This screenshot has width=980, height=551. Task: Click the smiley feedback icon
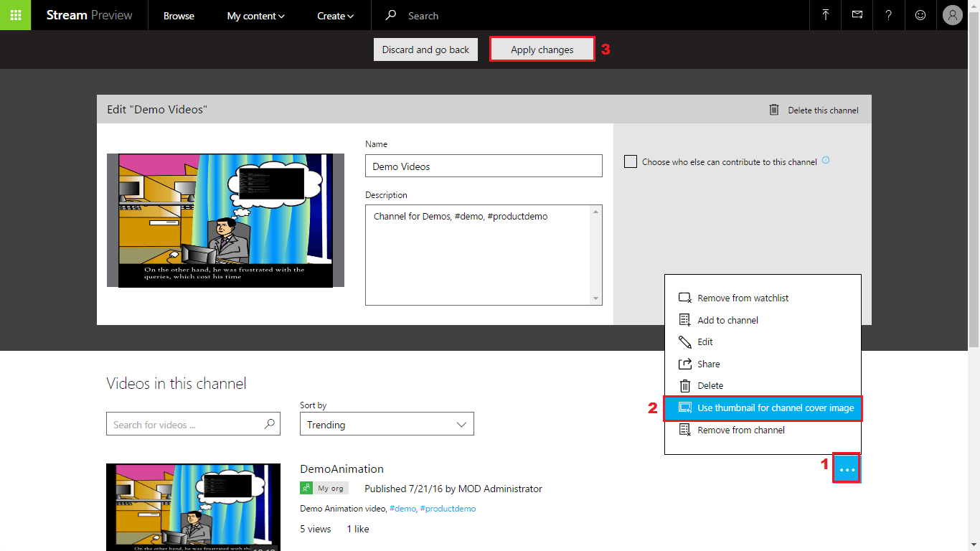920,15
